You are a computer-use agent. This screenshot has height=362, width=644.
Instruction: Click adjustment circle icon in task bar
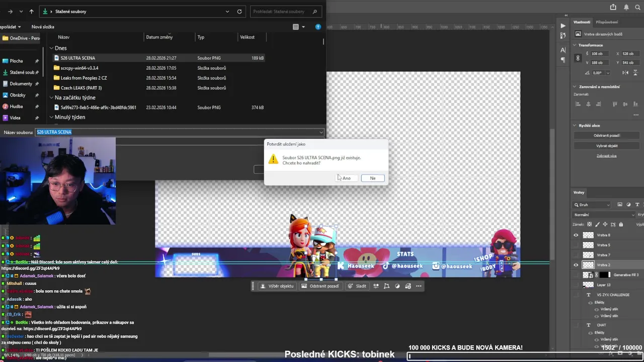397,286
